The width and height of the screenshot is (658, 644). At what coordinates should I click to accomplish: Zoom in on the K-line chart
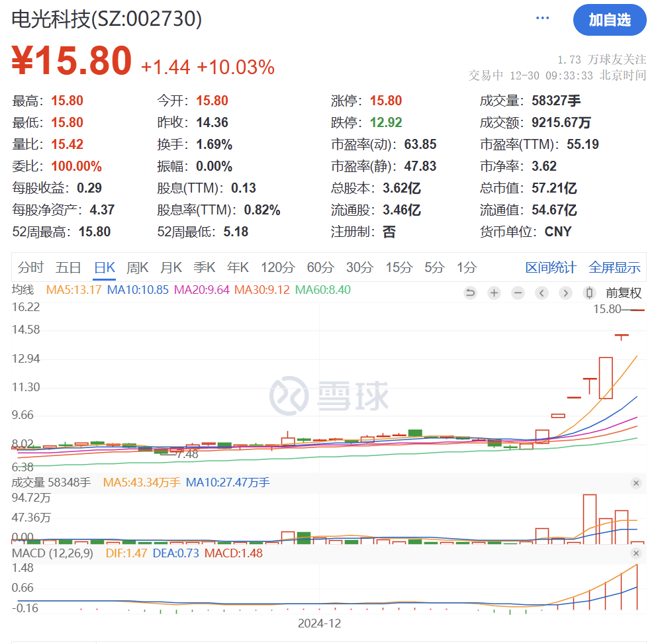point(494,293)
